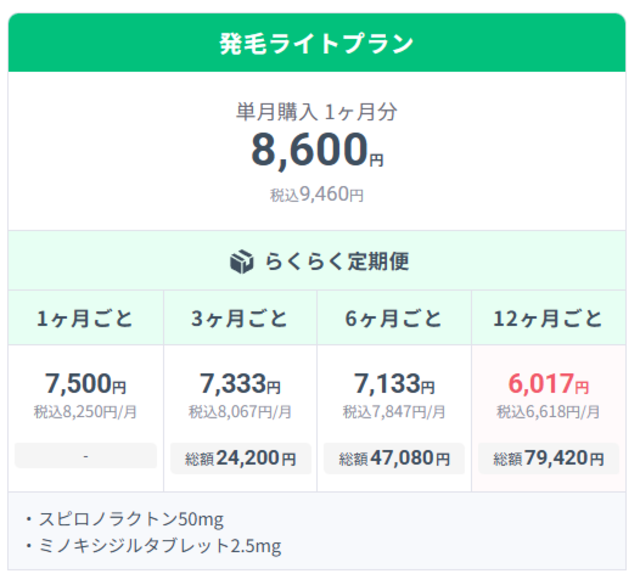
Task: Select the 6ヶ月ごと column header
Action: 394,319
